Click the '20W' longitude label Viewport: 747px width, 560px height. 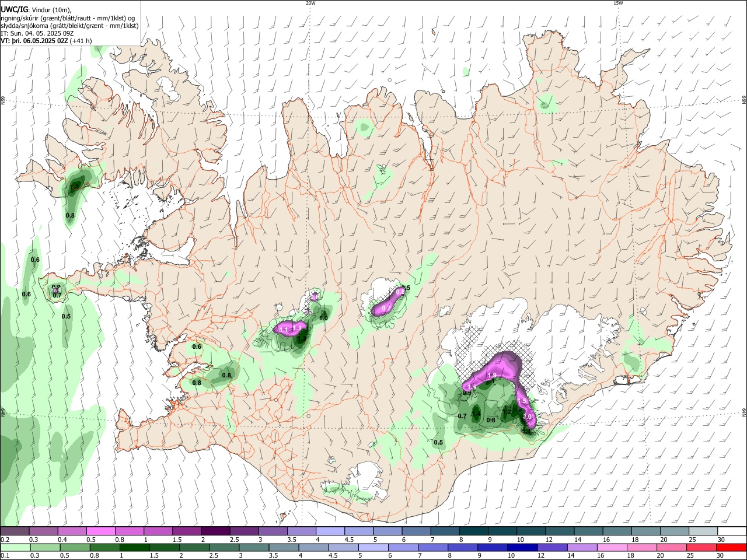[x=310, y=3]
